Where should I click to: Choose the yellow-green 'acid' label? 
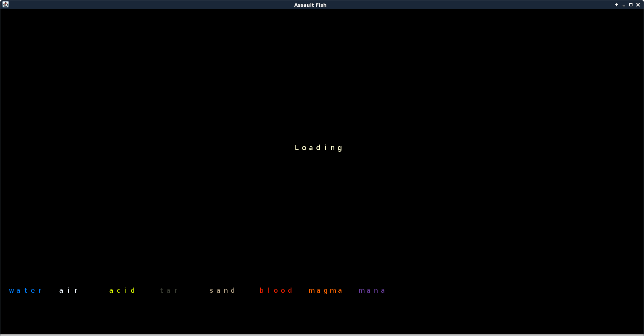[x=122, y=291]
